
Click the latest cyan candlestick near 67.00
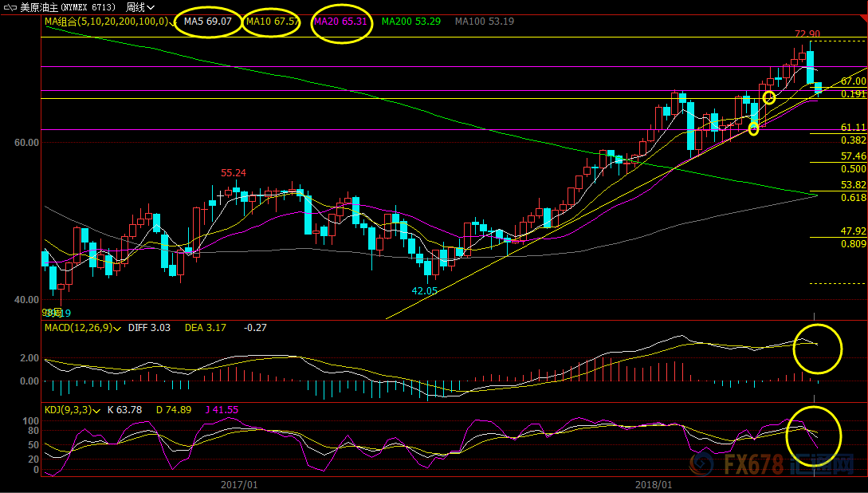(818, 88)
